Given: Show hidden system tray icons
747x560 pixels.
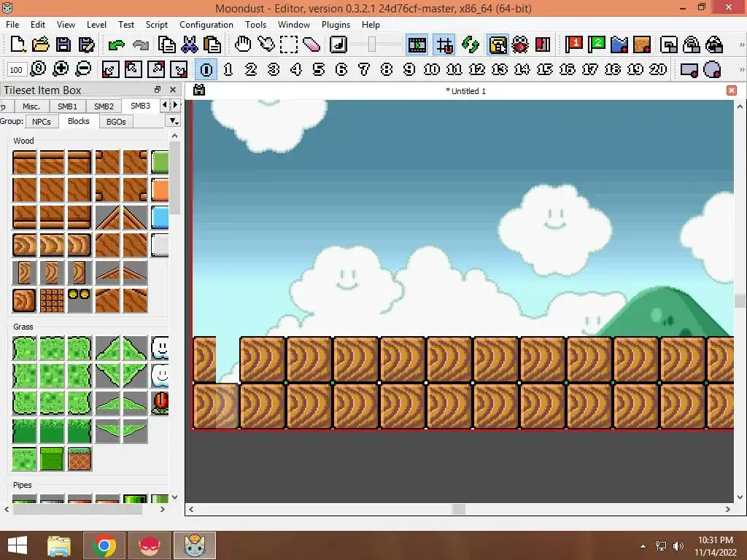Looking at the screenshot, I should point(643,546).
